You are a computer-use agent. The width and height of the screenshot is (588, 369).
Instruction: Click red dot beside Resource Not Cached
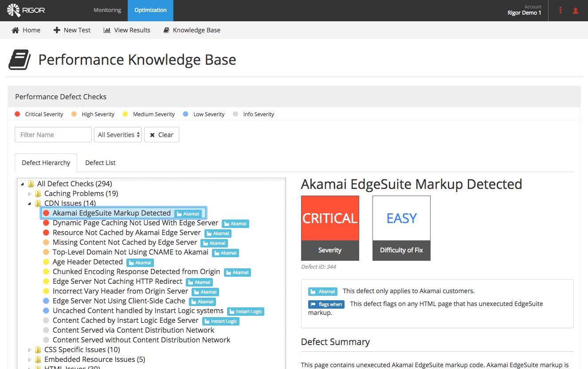(46, 232)
